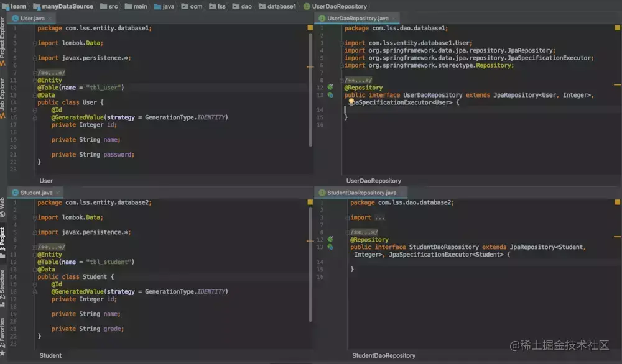This screenshot has width=622, height=364.
Task: Collapse the import lombok.Data fold in User.java
Action: [34, 43]
